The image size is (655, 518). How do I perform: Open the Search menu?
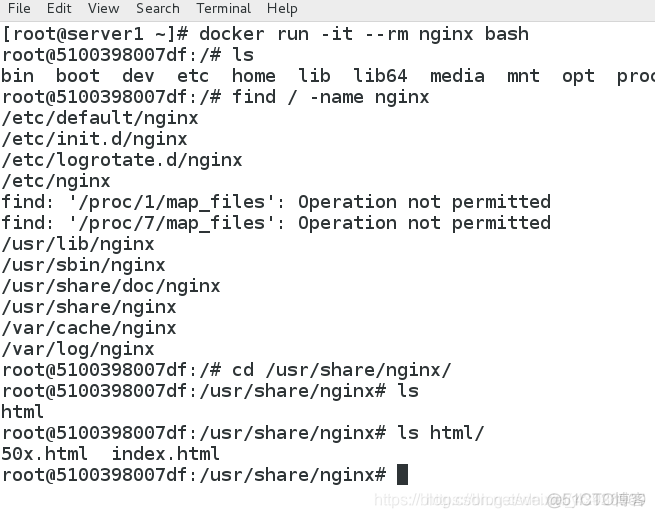(158, 8)
